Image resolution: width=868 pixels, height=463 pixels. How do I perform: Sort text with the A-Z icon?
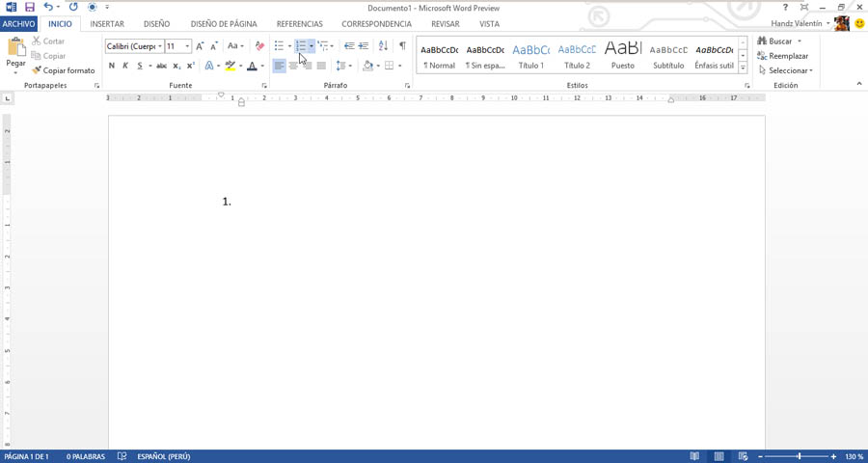(x=383, y=46)
